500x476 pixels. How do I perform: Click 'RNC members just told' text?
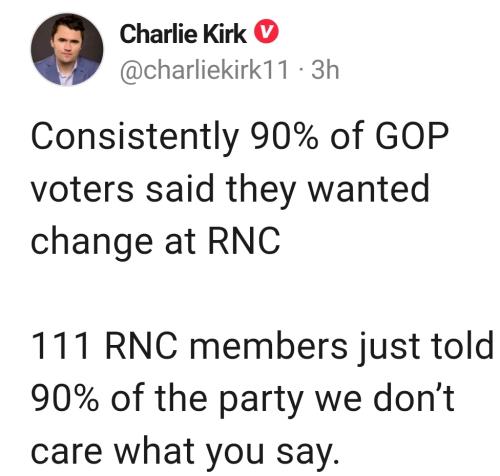click(x=299, y=347)
